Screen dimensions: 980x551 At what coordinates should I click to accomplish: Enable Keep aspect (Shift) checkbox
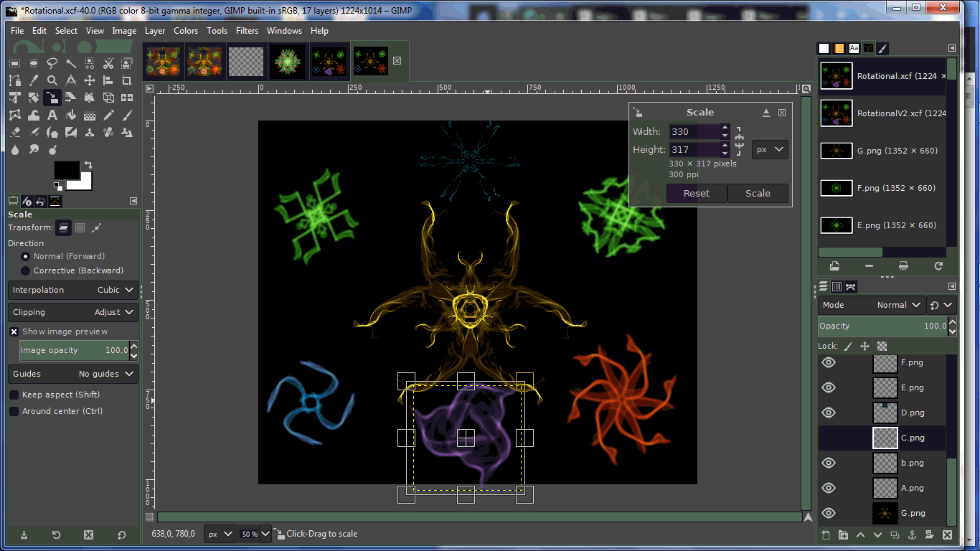[x=14, y=395]
